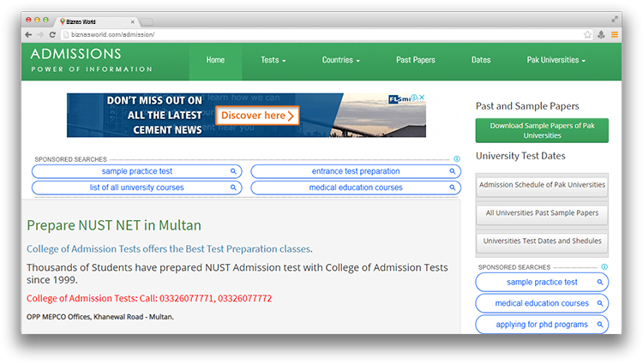Click the 'entrance test preparation' sponsored search
The image size is (643, 364).
[x=355, y=171]
